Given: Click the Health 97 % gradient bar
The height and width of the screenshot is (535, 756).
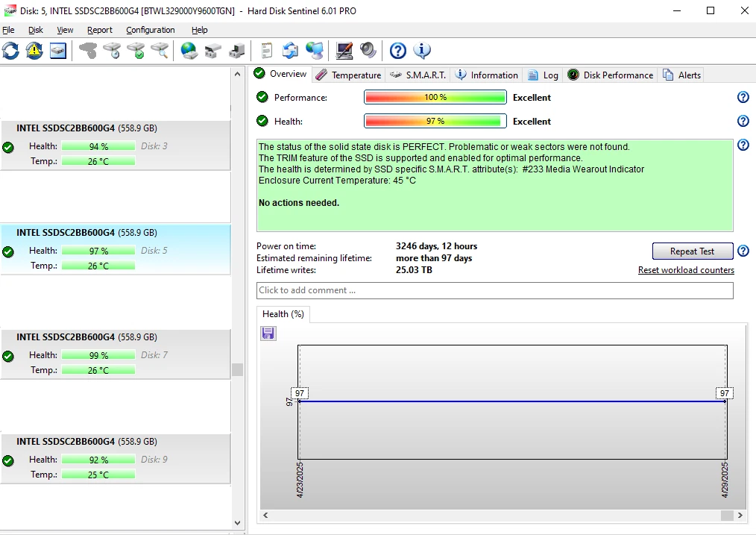Looking at the screenshot, I should 435,121.
